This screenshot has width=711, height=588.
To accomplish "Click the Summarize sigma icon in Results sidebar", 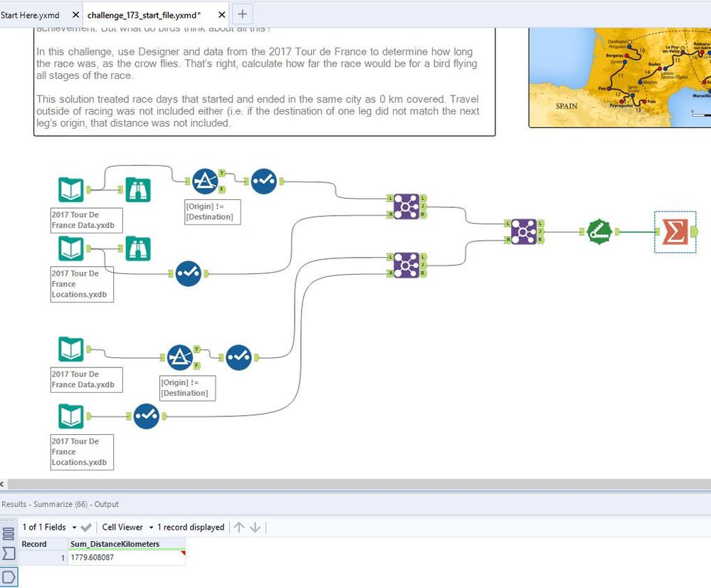I will (x=9, y=554).
